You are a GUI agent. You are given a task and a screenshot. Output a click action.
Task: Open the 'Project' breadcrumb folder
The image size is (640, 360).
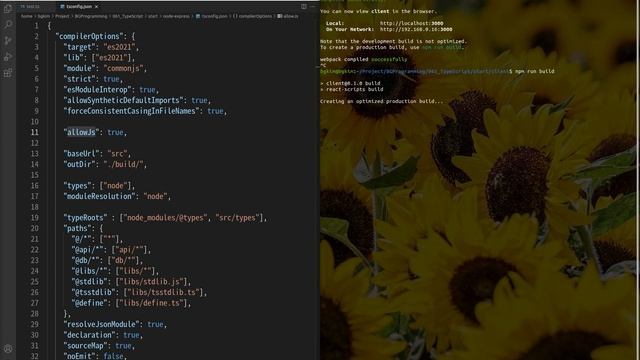coord(62,16)
